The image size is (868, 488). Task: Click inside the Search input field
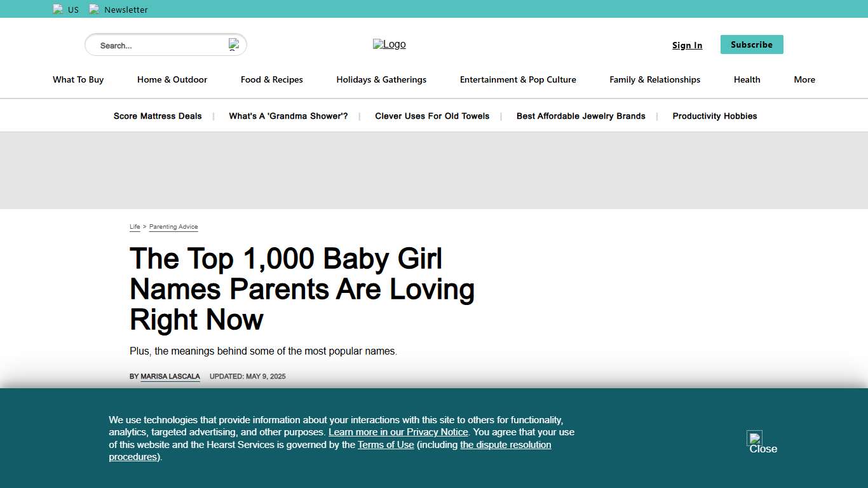click(153, 44)
